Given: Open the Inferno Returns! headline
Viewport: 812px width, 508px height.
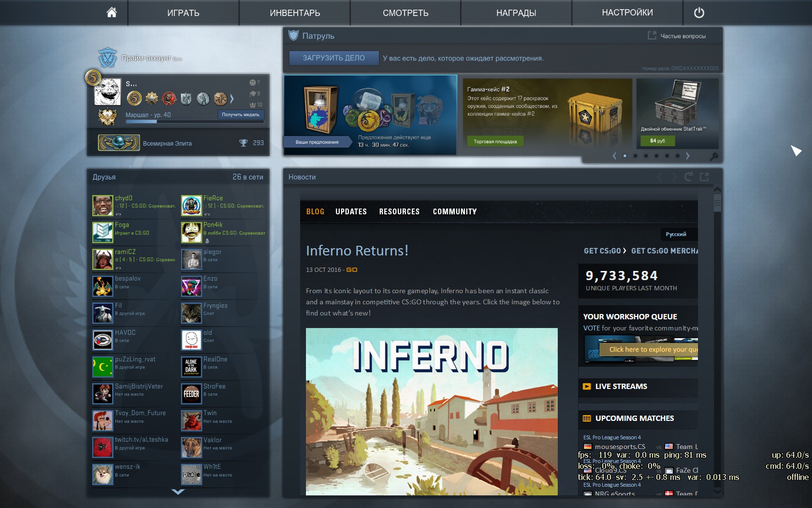Looking at the screenshot, I should [x=357, y=251].
